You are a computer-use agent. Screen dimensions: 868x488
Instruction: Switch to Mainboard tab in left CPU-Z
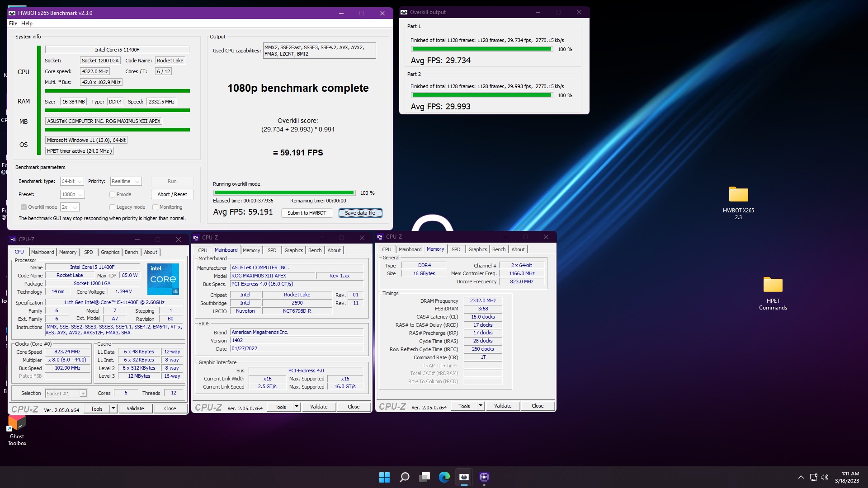click(x=42, y=252)
